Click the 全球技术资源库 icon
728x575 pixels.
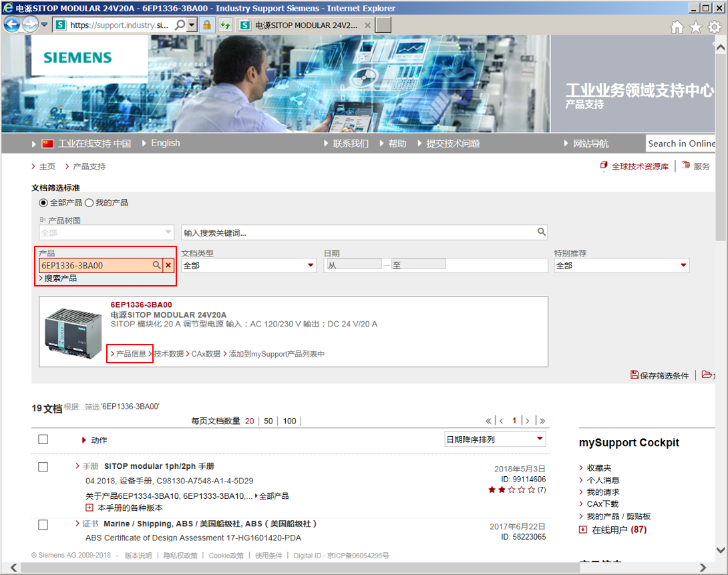pyautogui.click(x=604, y=166)
